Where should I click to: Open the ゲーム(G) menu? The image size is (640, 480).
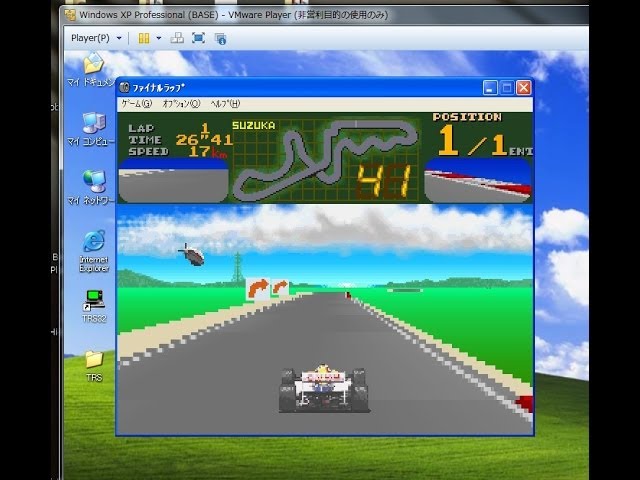pyautogui.click(x=137, y=104)
